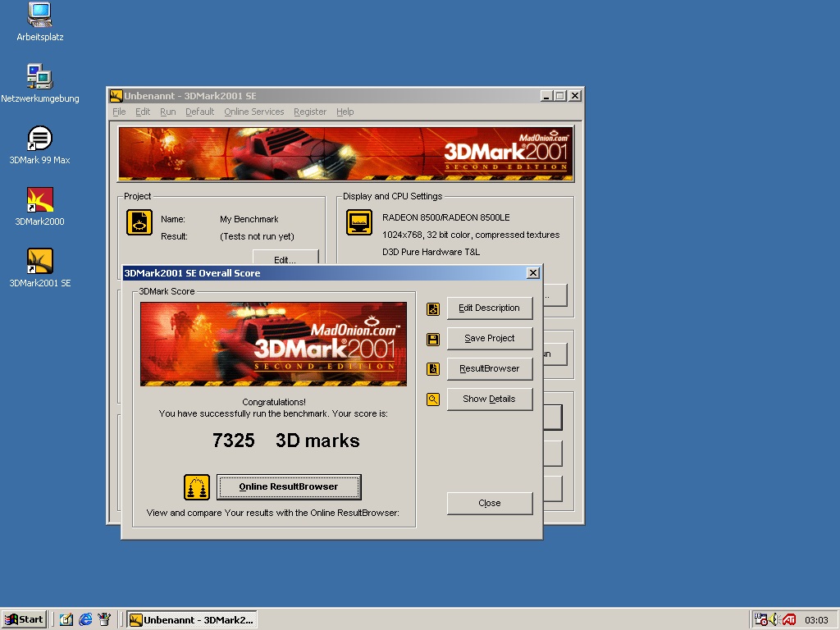Click the Project document icon in main window
Screen dimensions: 840x630
click(x=139, y=222)
